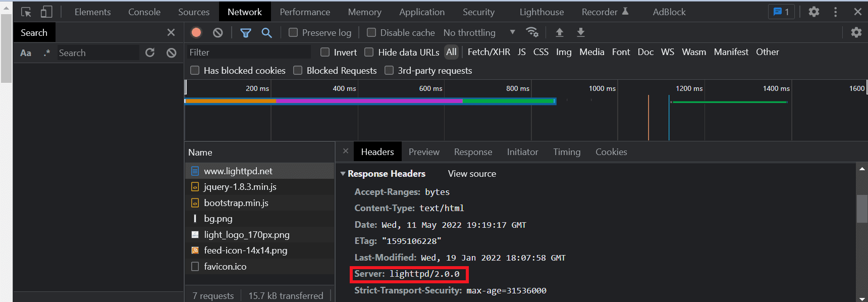Refresh the search results

(150, 53)
